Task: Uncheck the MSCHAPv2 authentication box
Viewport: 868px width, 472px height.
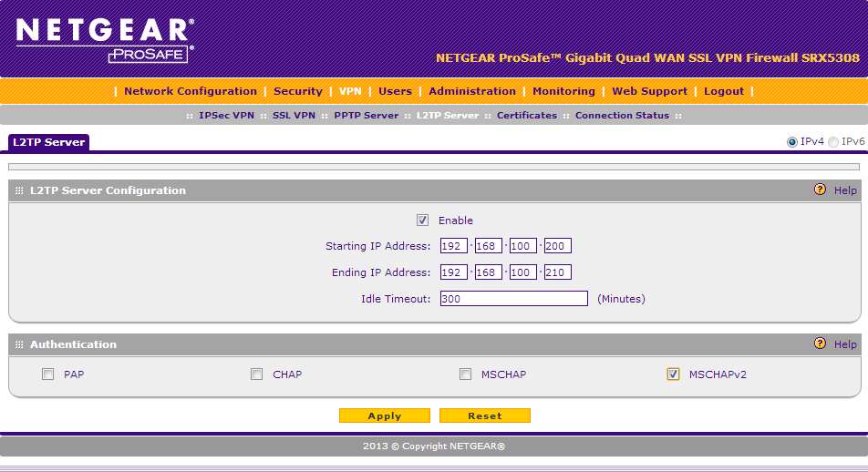Action: coord(673,375)
